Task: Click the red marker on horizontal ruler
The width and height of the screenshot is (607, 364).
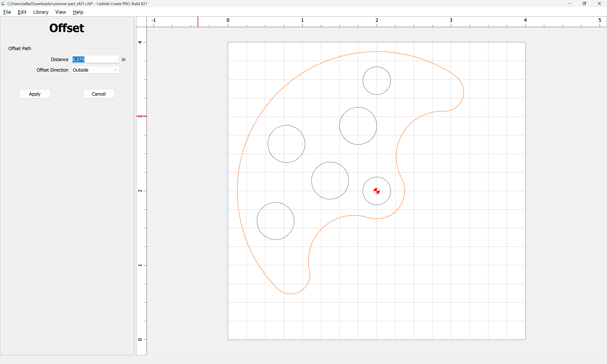Action: pos(198,22)
